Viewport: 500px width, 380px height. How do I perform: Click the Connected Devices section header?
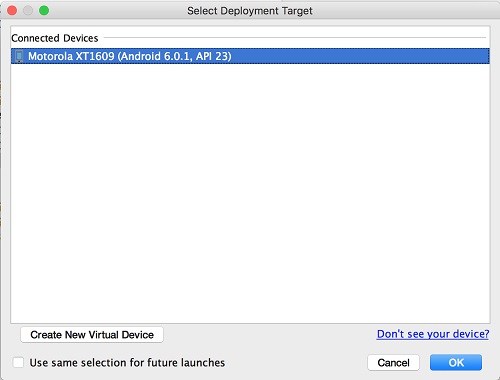coord(55,38)
